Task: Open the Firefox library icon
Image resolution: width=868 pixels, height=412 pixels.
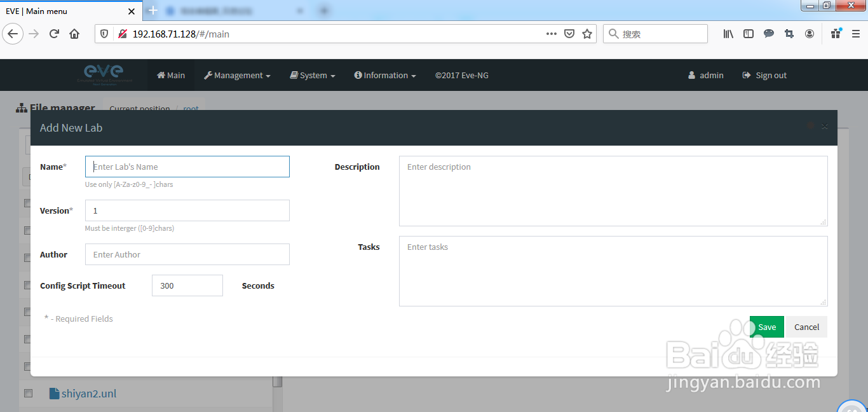Action: (x=728, y=34)
